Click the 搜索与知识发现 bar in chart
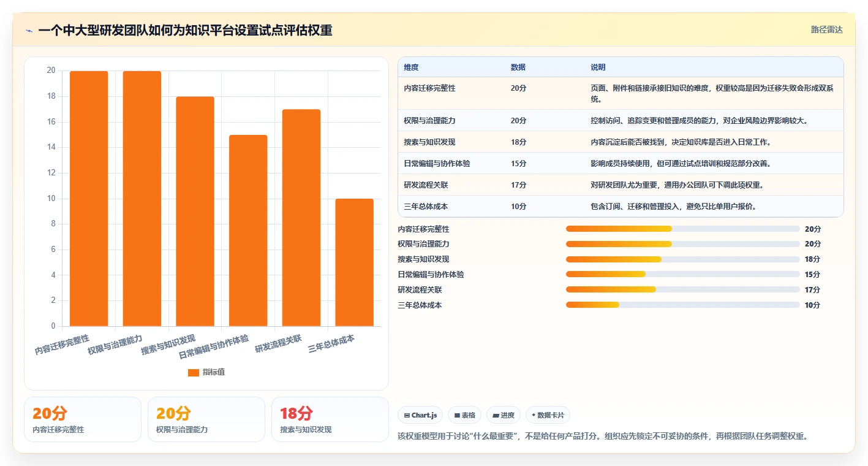The height and width of the screenshot is (466, 868). click(195, 212)
